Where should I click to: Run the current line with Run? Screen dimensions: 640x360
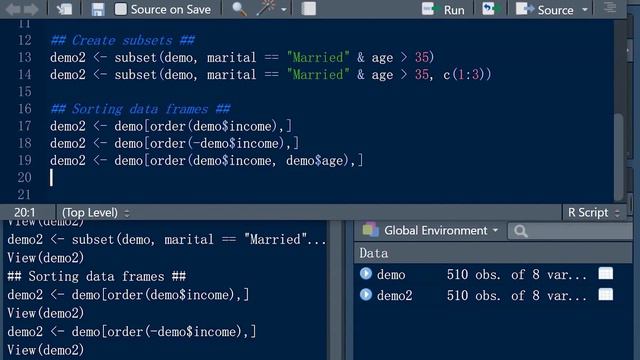[x=443, y=9]
